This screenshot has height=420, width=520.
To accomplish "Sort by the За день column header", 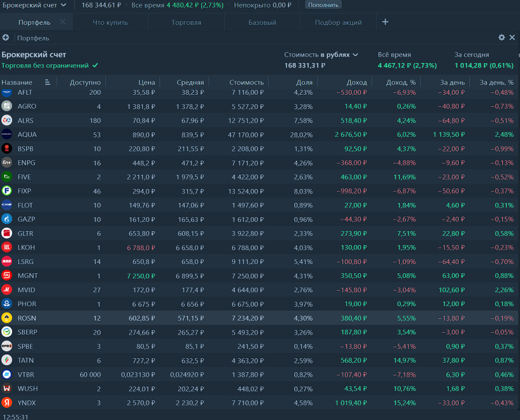I will tap(452, 83).
